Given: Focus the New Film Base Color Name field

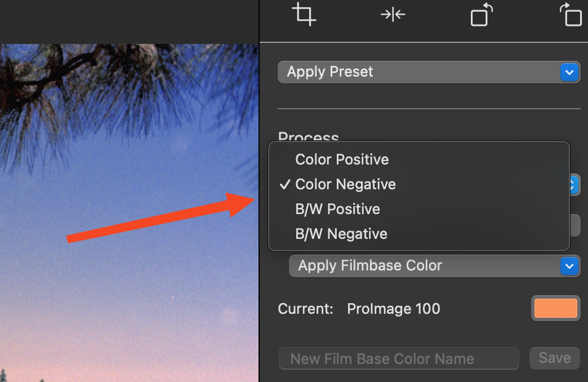Looking at the screenshot, I should 399,358.
